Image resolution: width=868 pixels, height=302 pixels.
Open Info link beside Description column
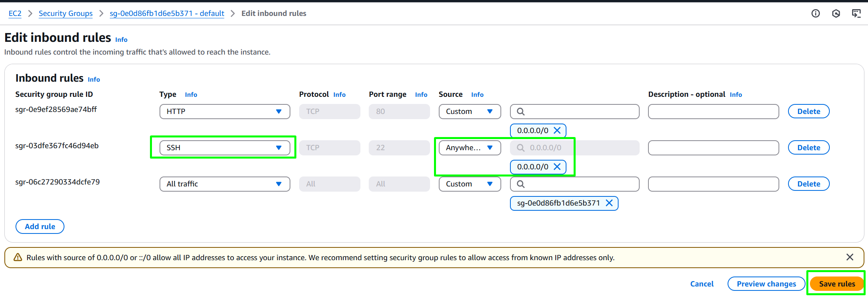(x=736, y=95)
